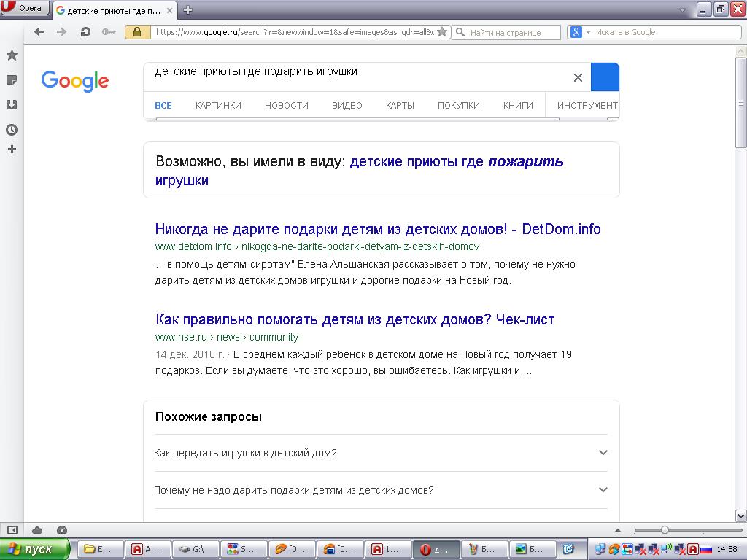Open "Как правильно помогать детям" result
The image size is (747, 560).
pos(355,319)
